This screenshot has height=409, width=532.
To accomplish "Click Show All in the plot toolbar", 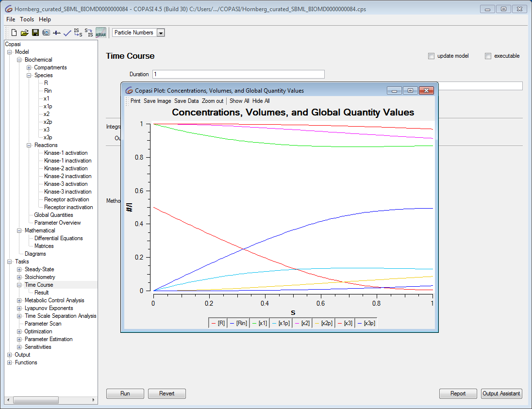I will (239, 101).
